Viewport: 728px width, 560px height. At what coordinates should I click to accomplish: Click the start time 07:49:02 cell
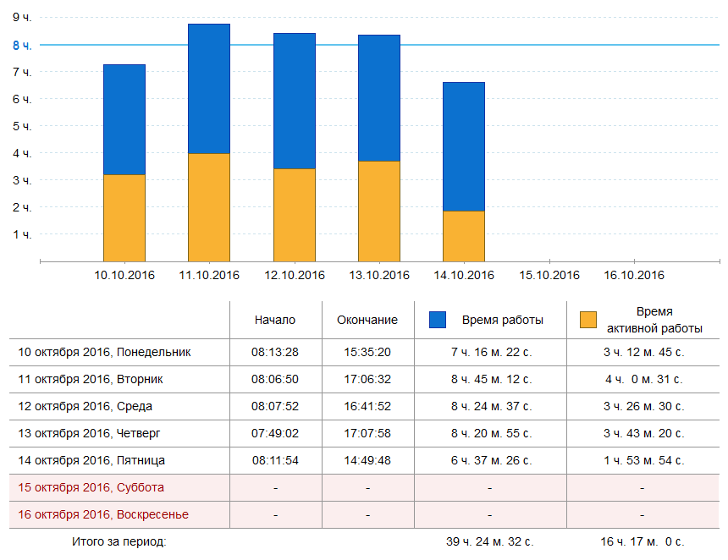point(275,433)
